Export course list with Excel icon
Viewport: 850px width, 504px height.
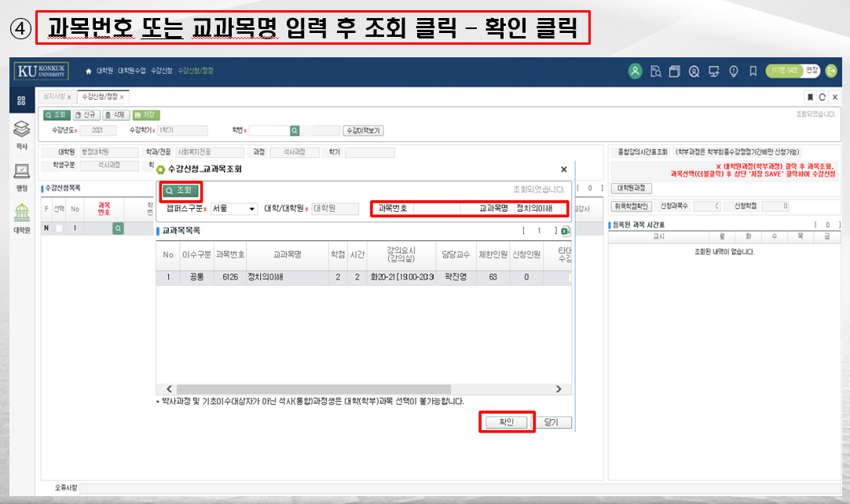566,231
